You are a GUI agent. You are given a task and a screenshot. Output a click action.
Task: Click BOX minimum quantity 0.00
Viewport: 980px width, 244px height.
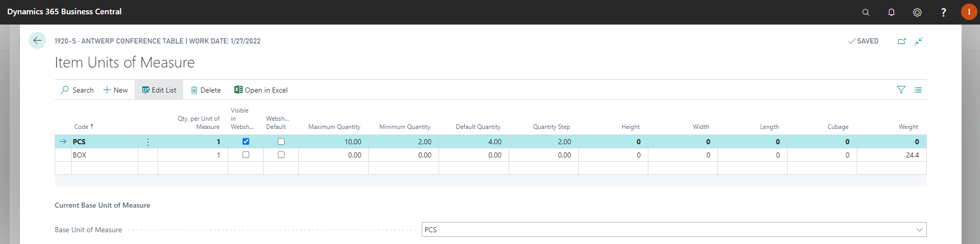click(x=404, y=155)
